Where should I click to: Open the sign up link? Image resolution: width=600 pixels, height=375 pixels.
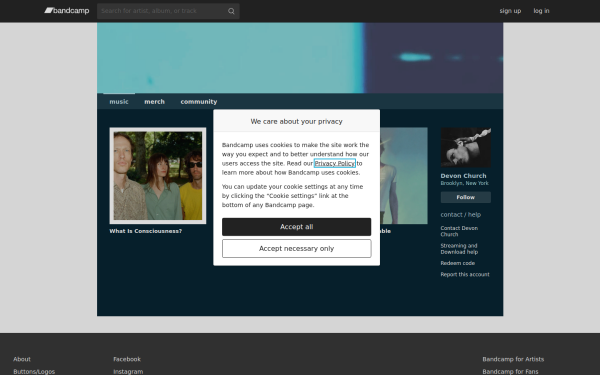(x=510, y=11)
